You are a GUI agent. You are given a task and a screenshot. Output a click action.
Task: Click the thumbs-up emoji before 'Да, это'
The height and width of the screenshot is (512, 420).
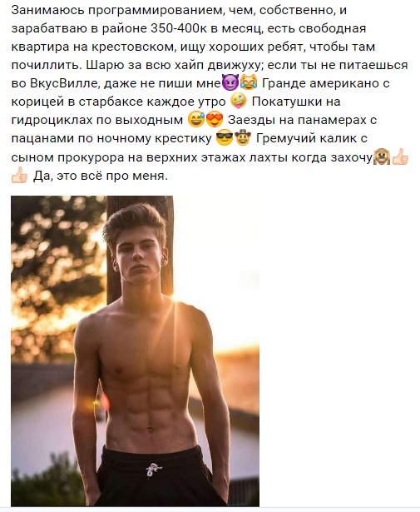[20, 175]
